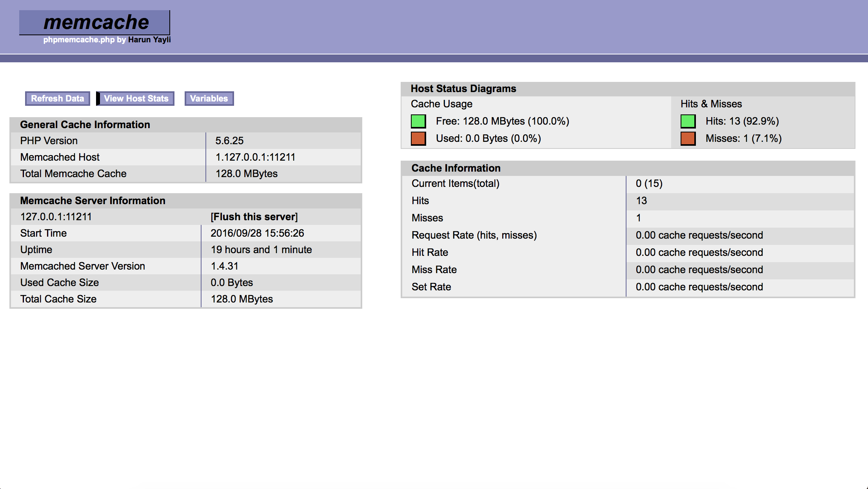
Task: Click the Current Items(total) value
Action: 649,183
